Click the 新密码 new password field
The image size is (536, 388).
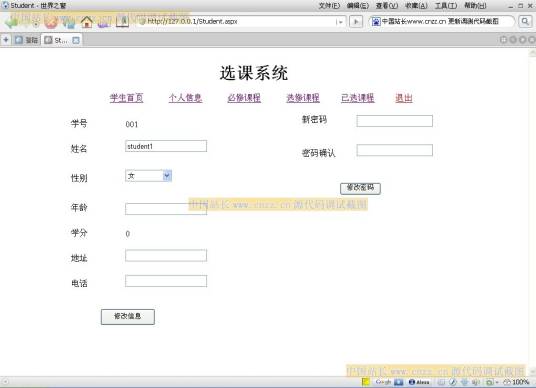pyautogui.click(x=394, y=121)
